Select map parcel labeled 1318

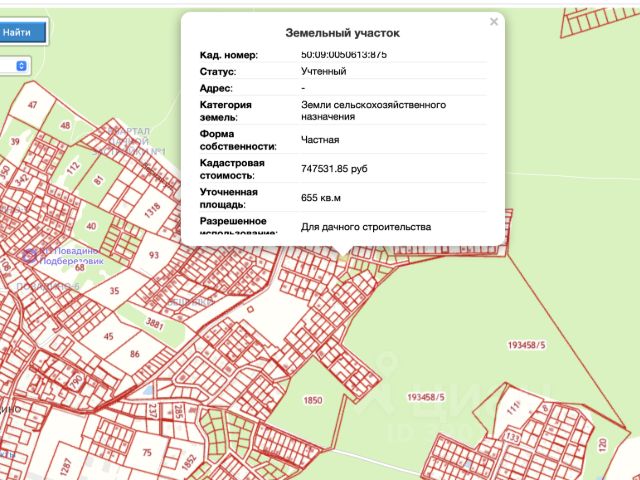(152, 211)
